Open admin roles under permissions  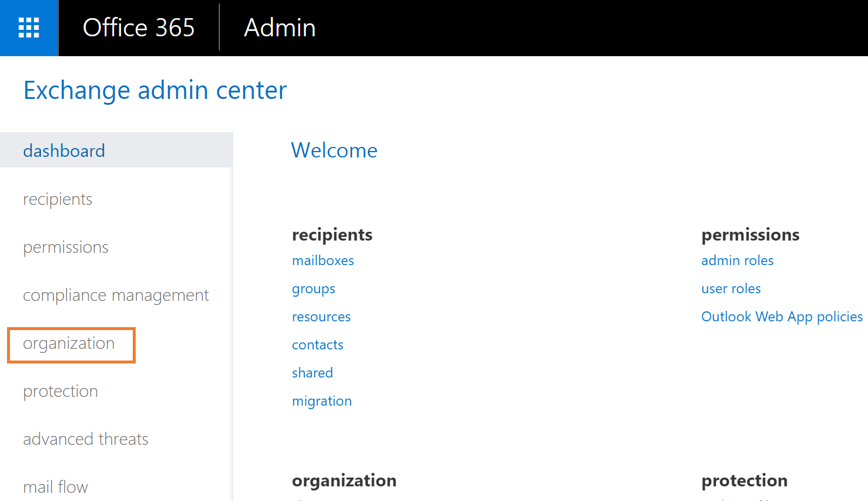tap(737, 261)
